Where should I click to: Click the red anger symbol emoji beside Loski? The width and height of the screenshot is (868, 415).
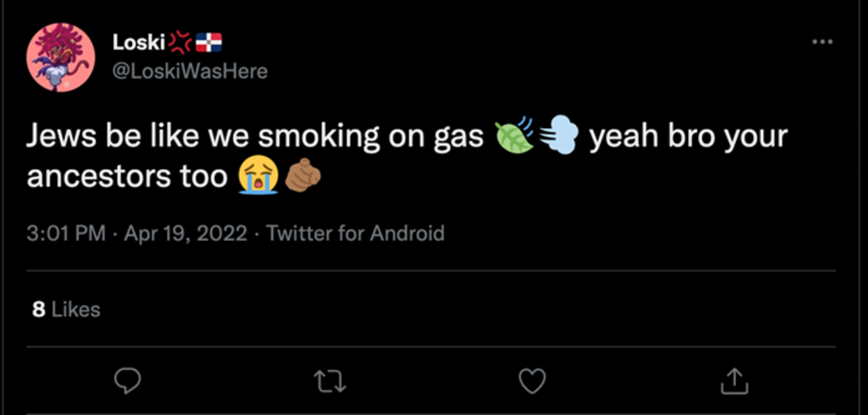[x=180, y=42]
